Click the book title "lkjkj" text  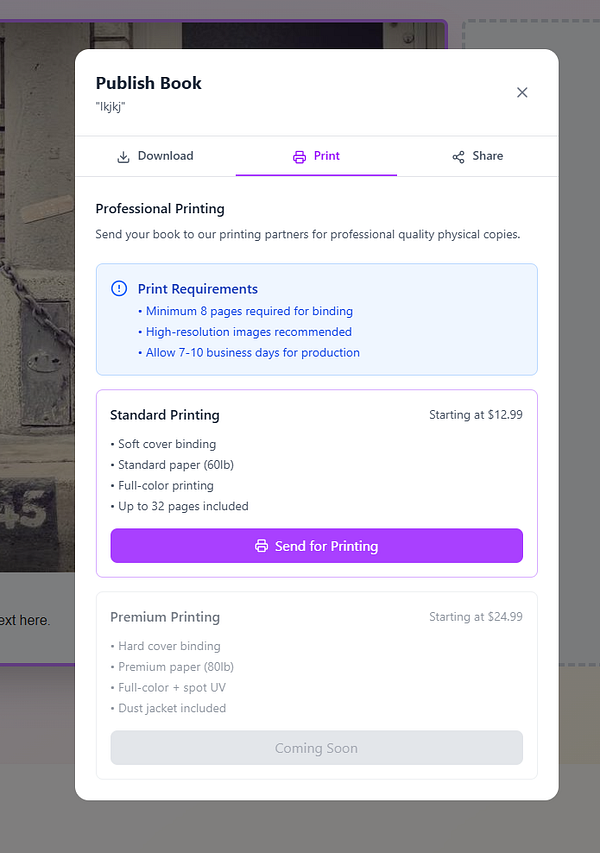pos(109,107)
